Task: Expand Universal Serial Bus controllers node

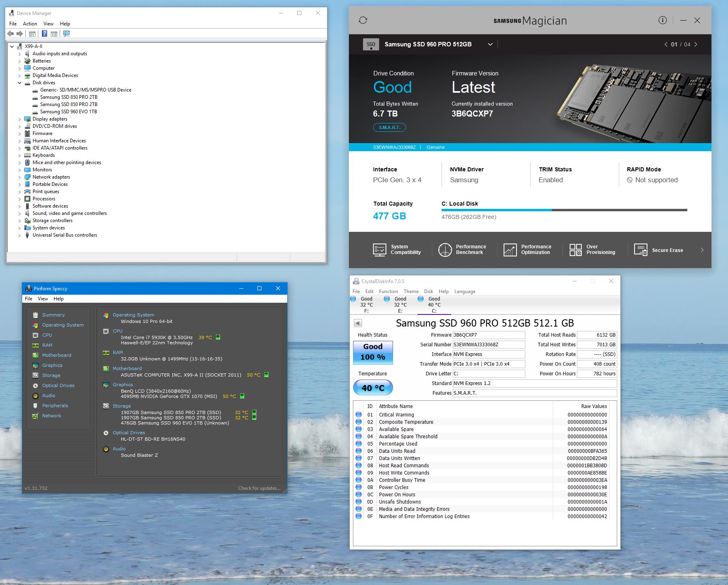Action: point(19,235)
